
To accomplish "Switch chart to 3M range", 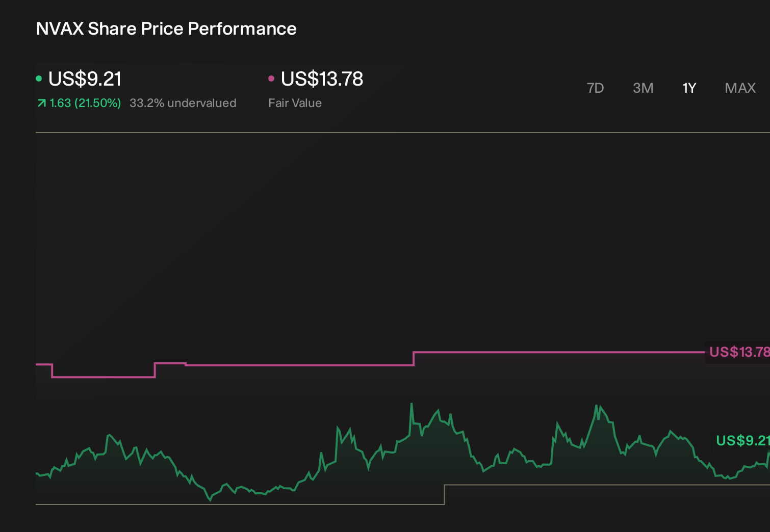I will (x=643, y=88).
